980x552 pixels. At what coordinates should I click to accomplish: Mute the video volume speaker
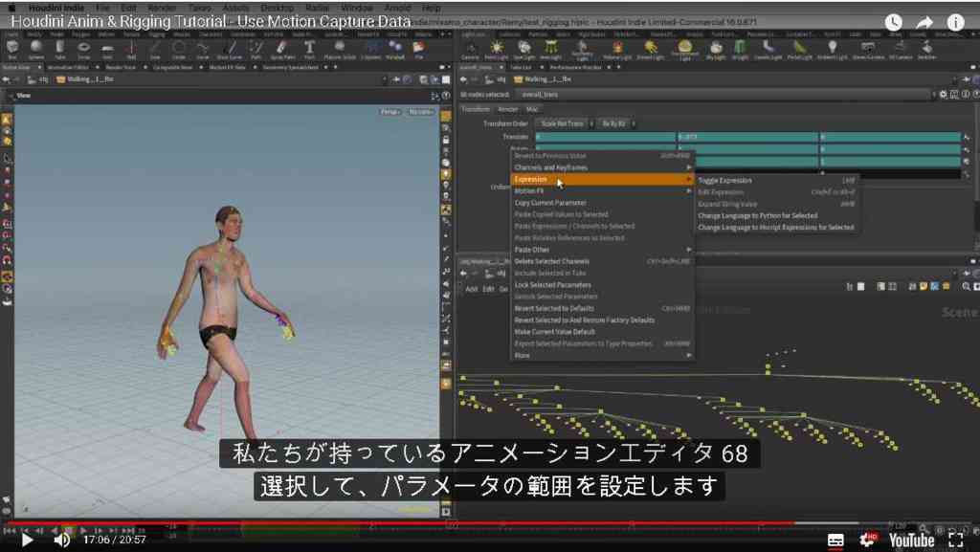[62, 540]
